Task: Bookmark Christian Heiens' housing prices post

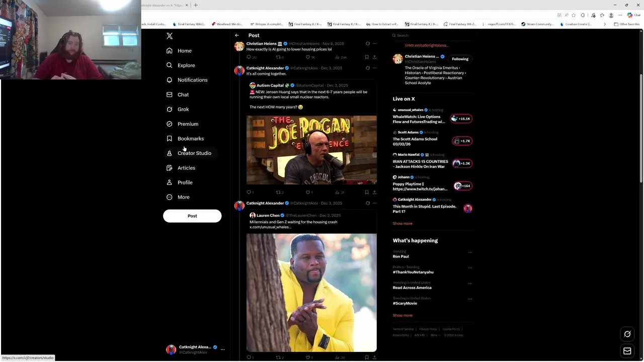Action: coord(367,57)
